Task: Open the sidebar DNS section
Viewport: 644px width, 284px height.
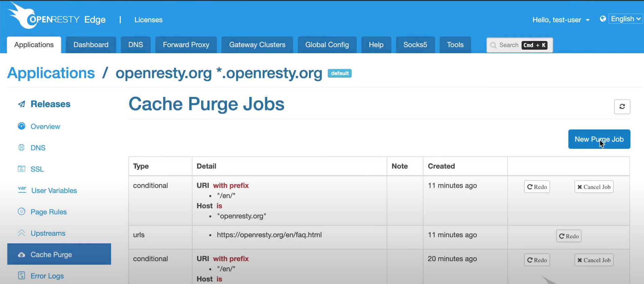Action: [38, 148]
